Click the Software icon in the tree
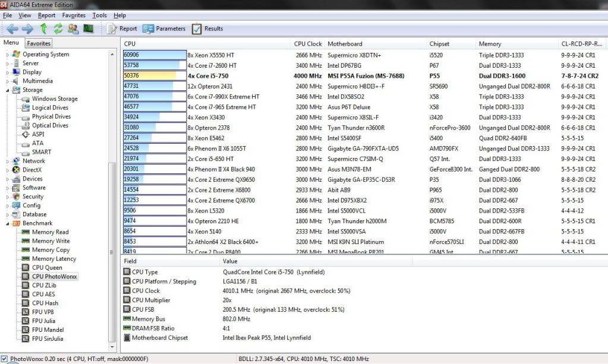Screen dimensions: 608x364 [x=16, y=188]
